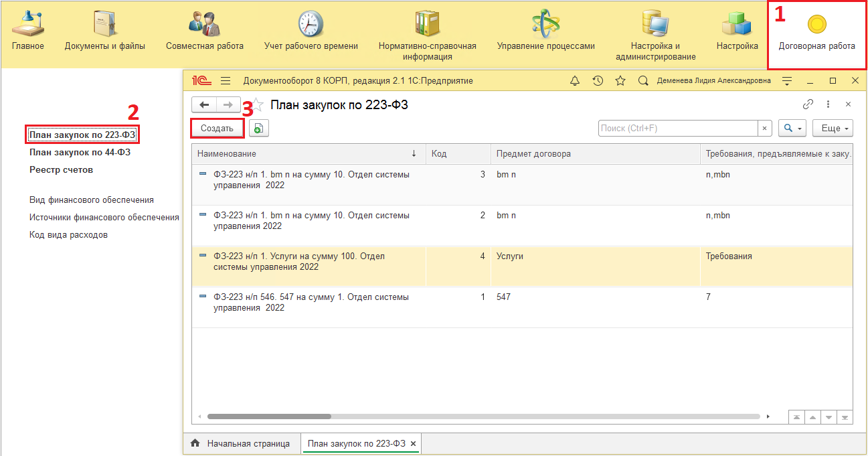Click the horizontal scrollbar thumb

point(269,416)
